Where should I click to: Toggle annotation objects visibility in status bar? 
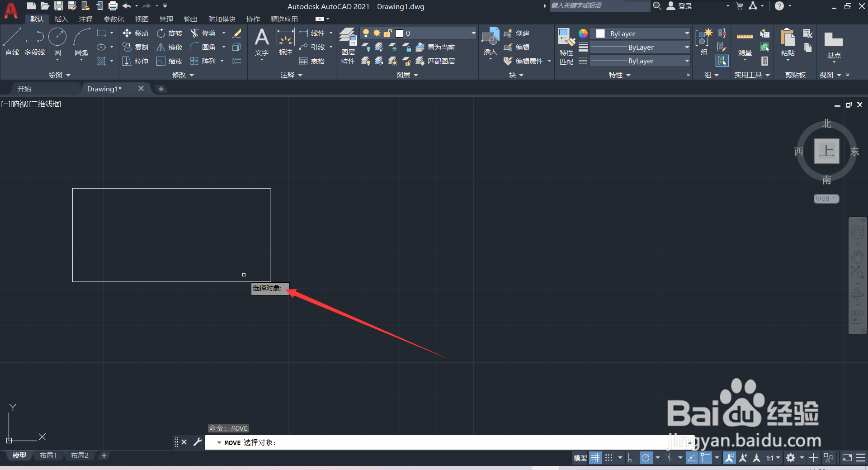click(x=729, y=458)
